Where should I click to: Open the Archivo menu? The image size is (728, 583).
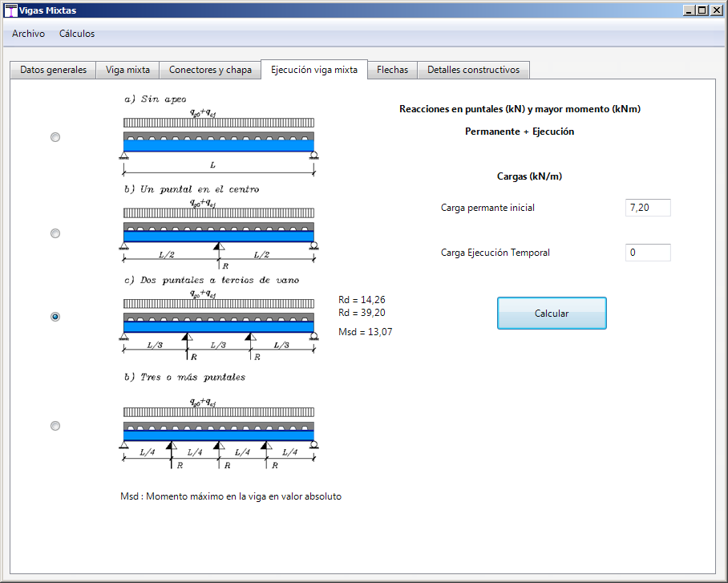click(28, 34)
